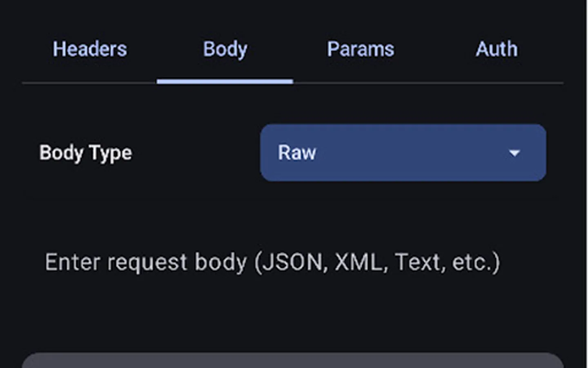The height and width of the screenshot is (368, 588).
Task: Click the blue Raw combo box
Action: click(x=403, y=153)
